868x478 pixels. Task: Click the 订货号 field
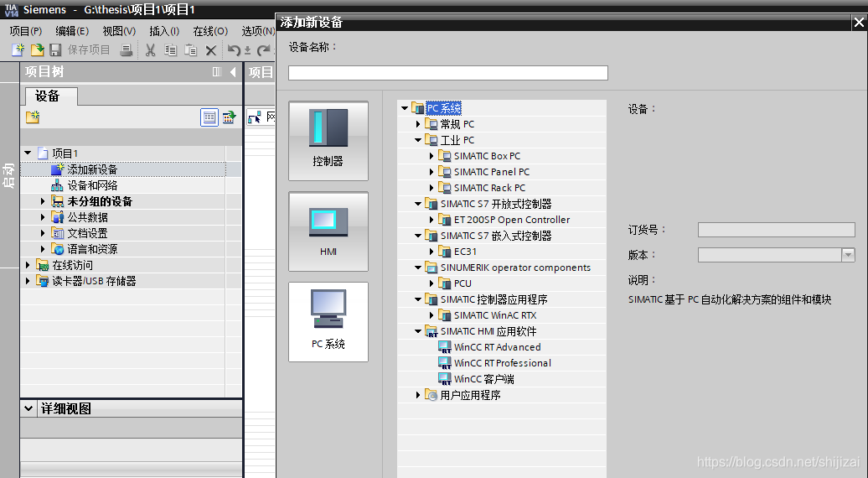776,230
